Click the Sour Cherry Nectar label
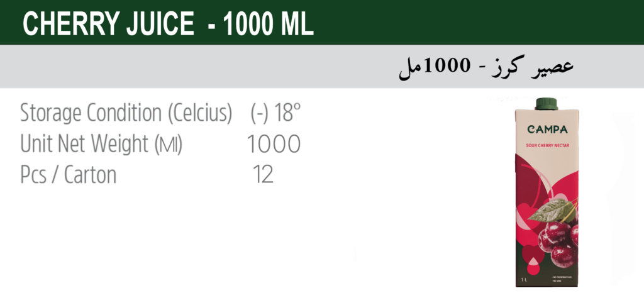644x300 pixels. (x=548, y=145)
